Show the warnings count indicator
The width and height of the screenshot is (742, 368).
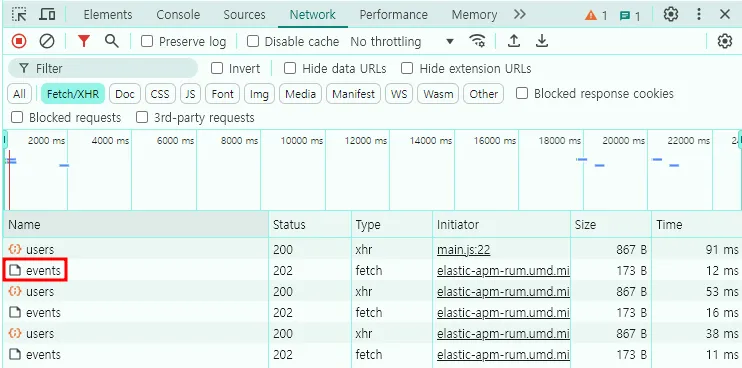(x=596, y=16)
